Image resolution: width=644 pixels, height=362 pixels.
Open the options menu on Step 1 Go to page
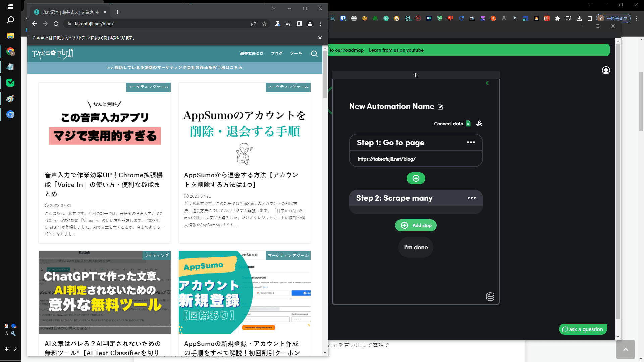[471, 142]
